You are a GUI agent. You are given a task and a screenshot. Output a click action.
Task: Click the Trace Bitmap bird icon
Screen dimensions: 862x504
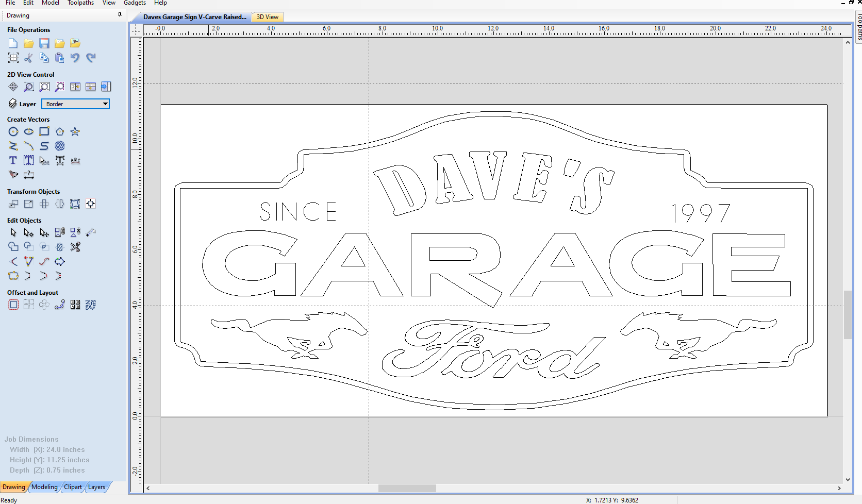[x=13, y=175]
